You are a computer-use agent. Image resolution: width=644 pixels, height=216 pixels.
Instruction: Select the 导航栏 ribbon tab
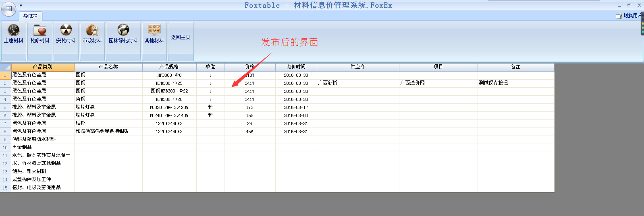coord(31,16)
